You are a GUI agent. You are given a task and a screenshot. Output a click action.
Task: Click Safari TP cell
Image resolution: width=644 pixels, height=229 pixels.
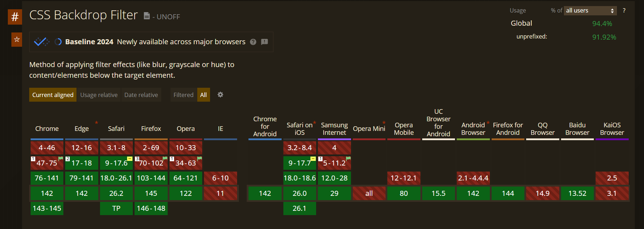point(116,208)
